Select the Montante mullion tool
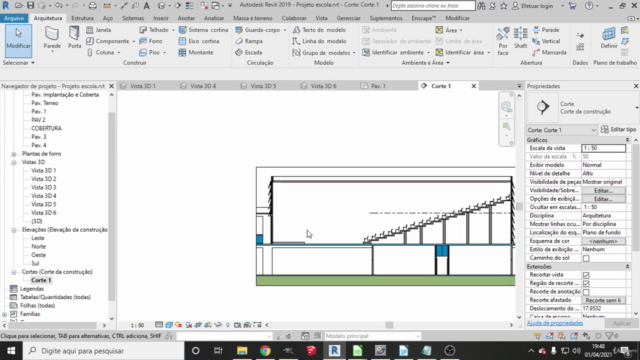 196,52
